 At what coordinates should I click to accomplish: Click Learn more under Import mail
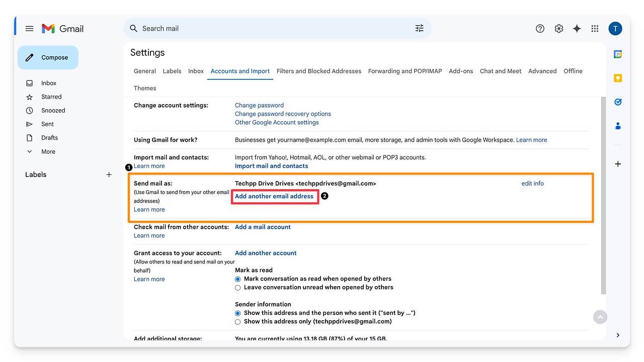pos(149,166)
